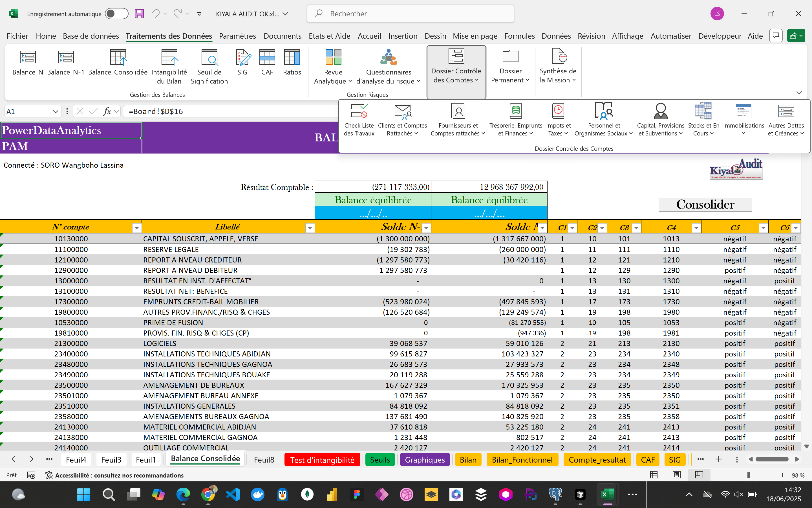Image resolution: width=812 pixels, height=508 pixels.
Task: Open the Libellé filter dropdown
Action: 310,228
